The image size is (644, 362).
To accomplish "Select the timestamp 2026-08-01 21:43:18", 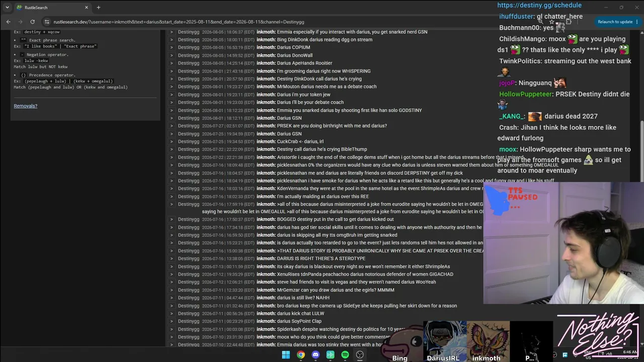I will [x=228, y=71].
